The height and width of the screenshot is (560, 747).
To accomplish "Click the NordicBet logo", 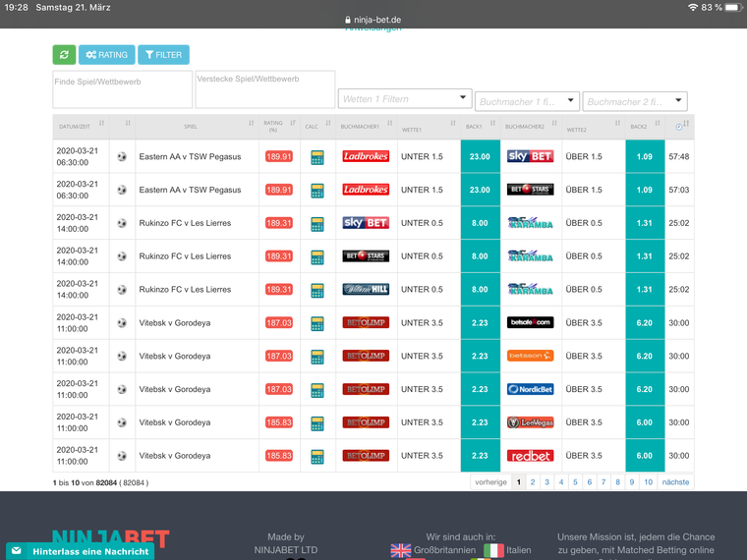I will pos(530,389).
